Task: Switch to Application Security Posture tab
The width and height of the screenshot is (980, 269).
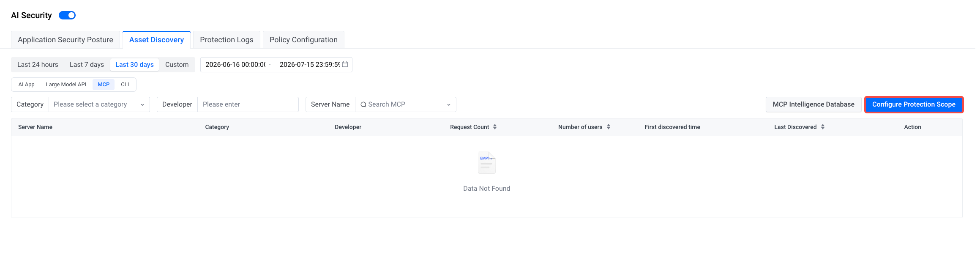Action: coord(66,40)
